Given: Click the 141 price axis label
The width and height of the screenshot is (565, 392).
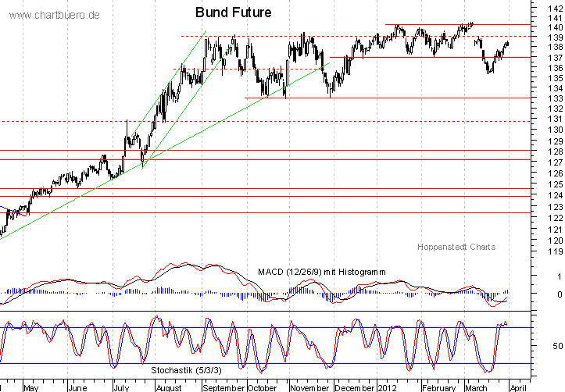Looking at the screenshot, I should pos(555,18).
